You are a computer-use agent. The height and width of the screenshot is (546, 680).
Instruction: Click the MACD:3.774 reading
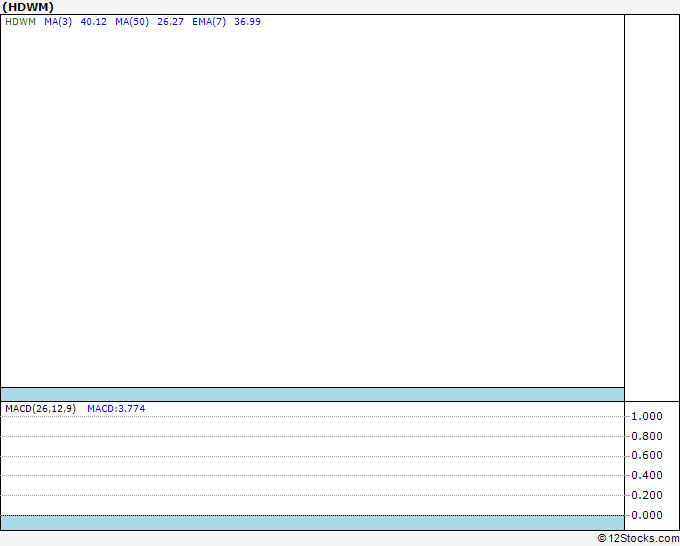click(116, 409)
